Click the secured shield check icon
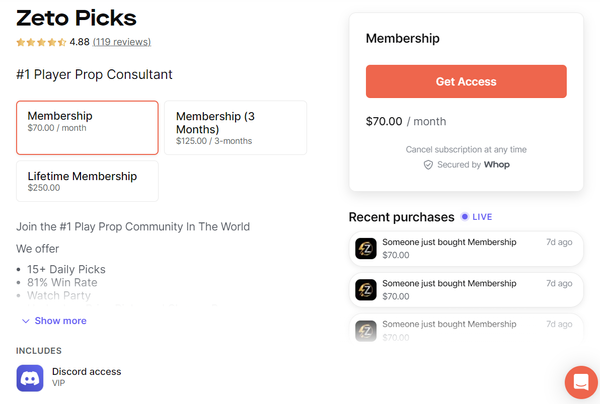This screenshot has height=404, width=600. tap(428, 165)
